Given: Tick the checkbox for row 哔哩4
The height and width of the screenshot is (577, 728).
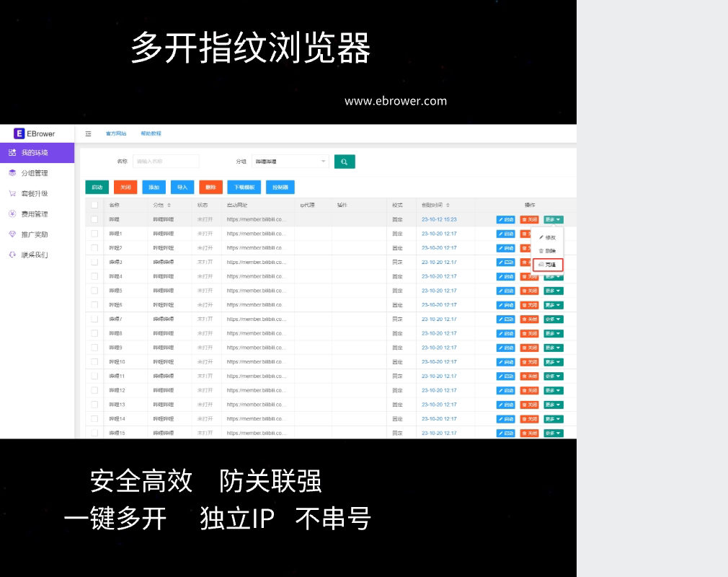Looking at the screenshot, I should (94, 276).
